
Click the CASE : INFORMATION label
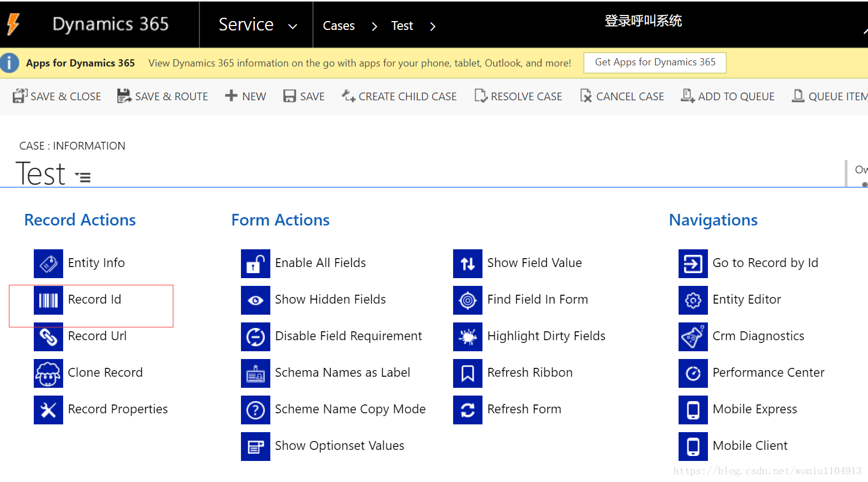point(72,146)
